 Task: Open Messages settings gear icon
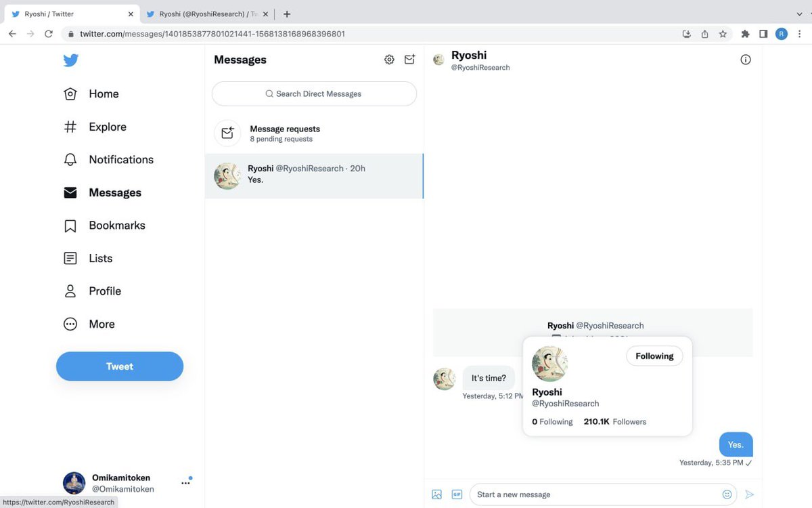(x=389, y=60)
